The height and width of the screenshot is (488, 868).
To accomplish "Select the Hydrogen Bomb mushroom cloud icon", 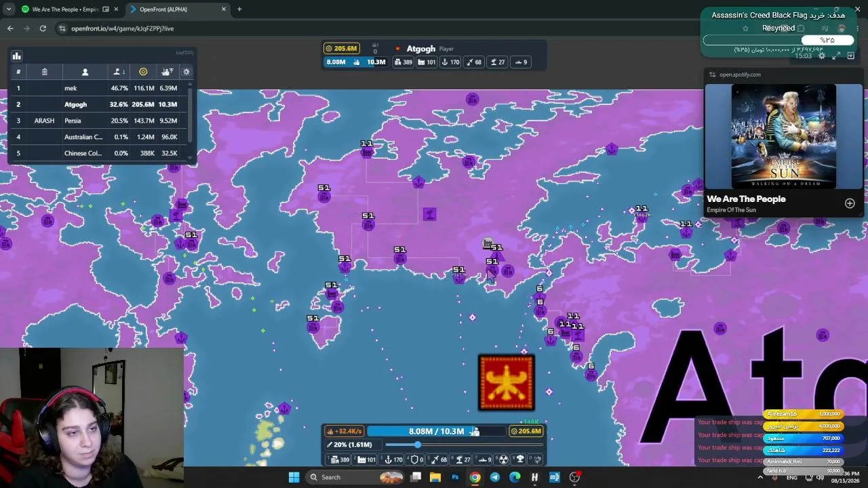I will tap(520, 460).
